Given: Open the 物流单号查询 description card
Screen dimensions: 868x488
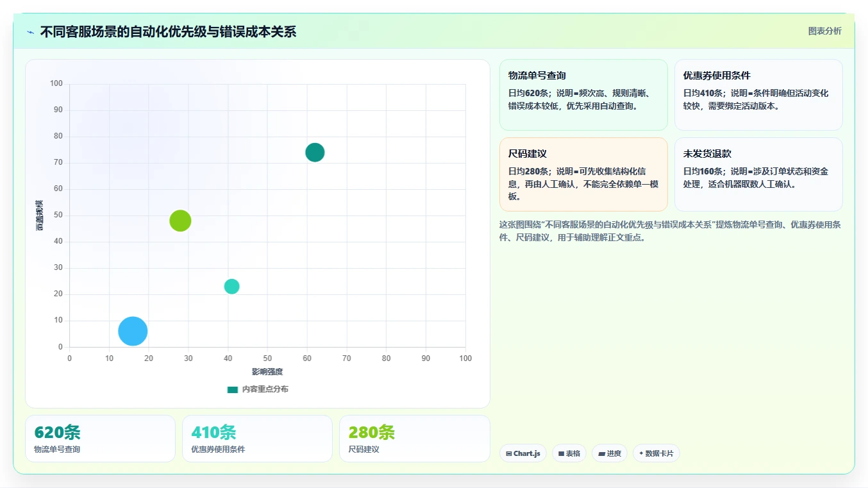Looking at the screenshot, I should pyautogui.click(x=583, y=95).
